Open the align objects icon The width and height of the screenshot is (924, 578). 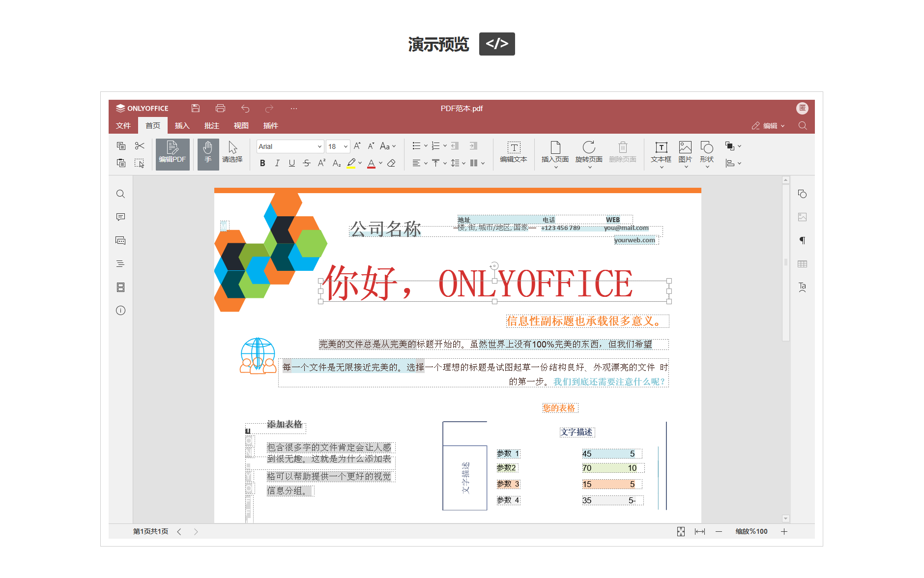point(733,163)
